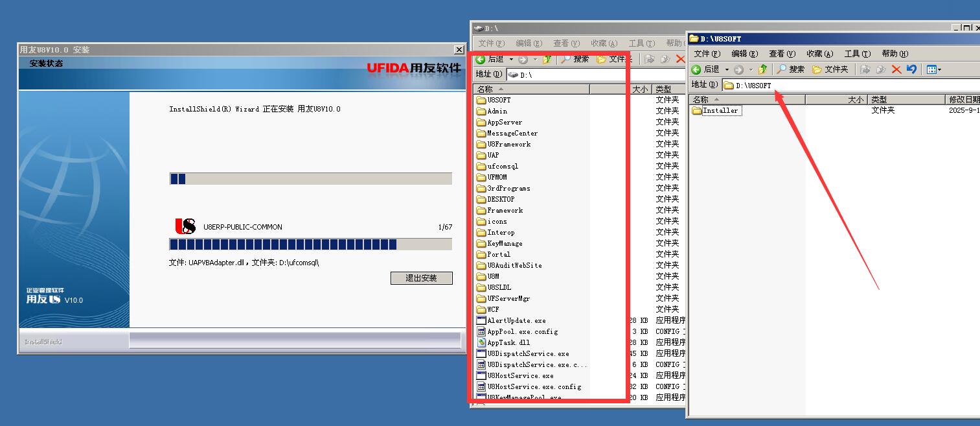Click the 退出安装 button in the installer

(421, 278)
